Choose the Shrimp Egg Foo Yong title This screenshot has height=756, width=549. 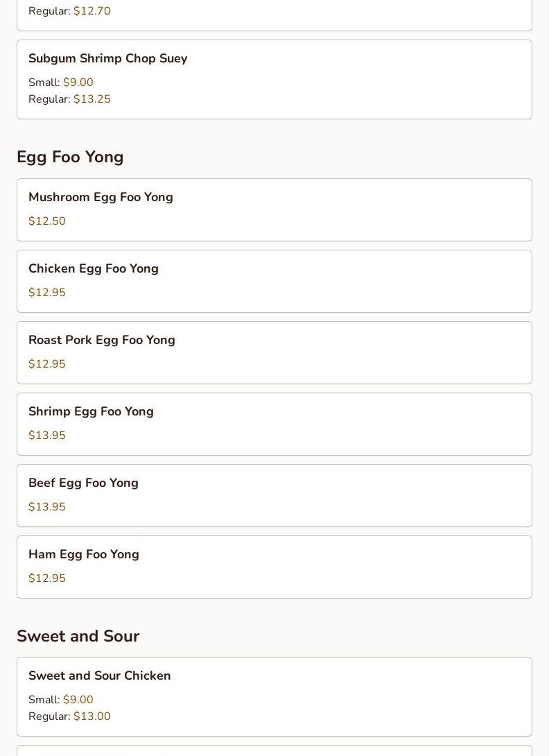click(x=91, y=412)
